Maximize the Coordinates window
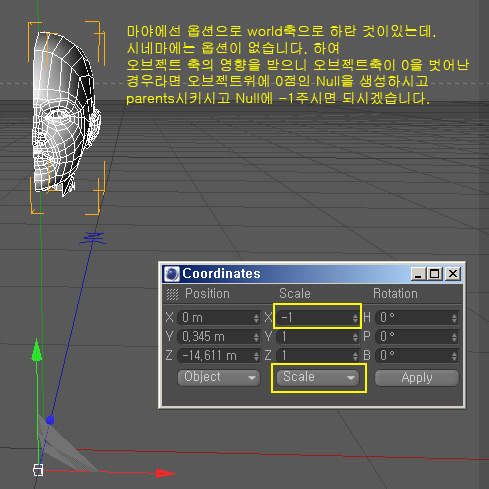 435,274
